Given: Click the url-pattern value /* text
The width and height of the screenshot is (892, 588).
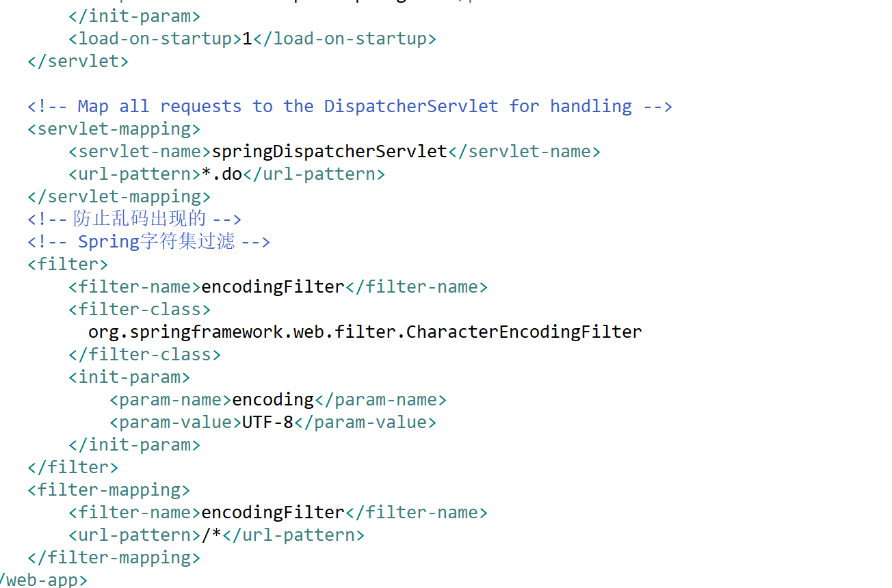Looking at the screenshot, I should pyautogui.click(x=211, y=535).
